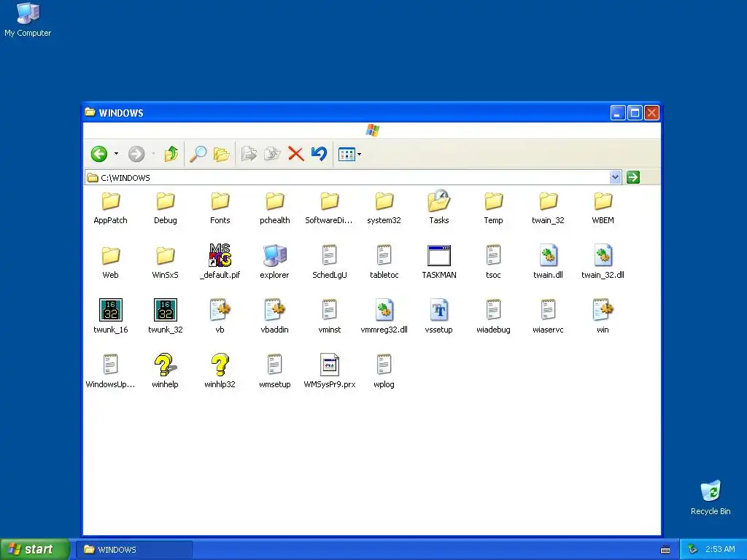The image size is (747, 560).
Task: Select the wplog file
Action: coord(384,371)
